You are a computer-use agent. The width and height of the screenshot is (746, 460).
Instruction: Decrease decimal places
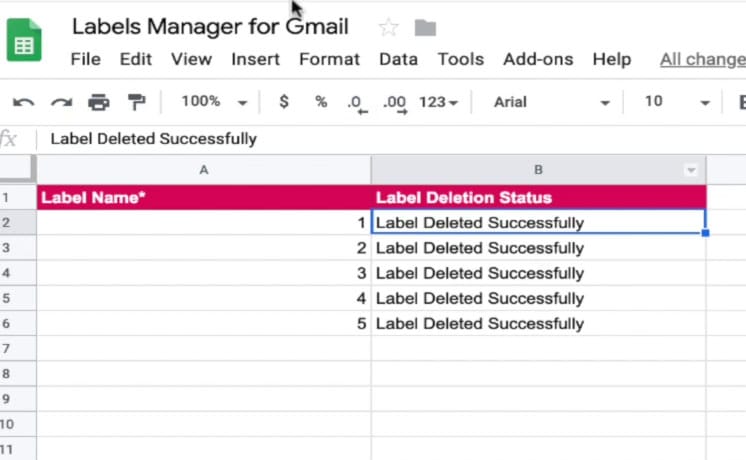(357, 103)
